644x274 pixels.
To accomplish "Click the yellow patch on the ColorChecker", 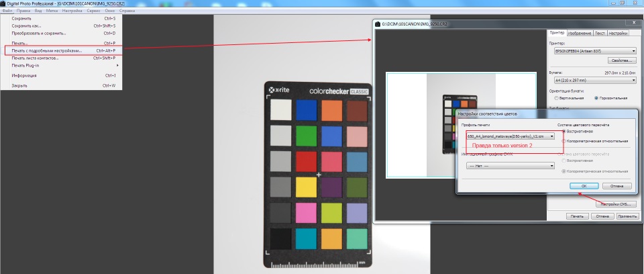I will point(306,187).
